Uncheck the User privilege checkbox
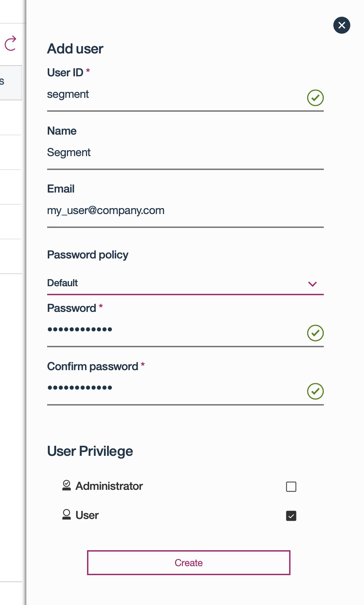This screenshot has width=364, height=605. (x=291, y=516)
